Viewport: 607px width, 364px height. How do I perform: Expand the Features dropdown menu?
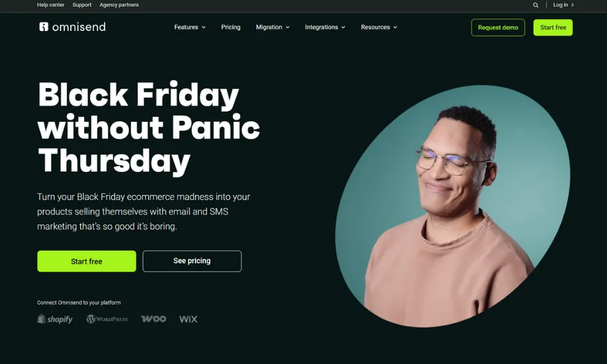click(x=189, y=27)
